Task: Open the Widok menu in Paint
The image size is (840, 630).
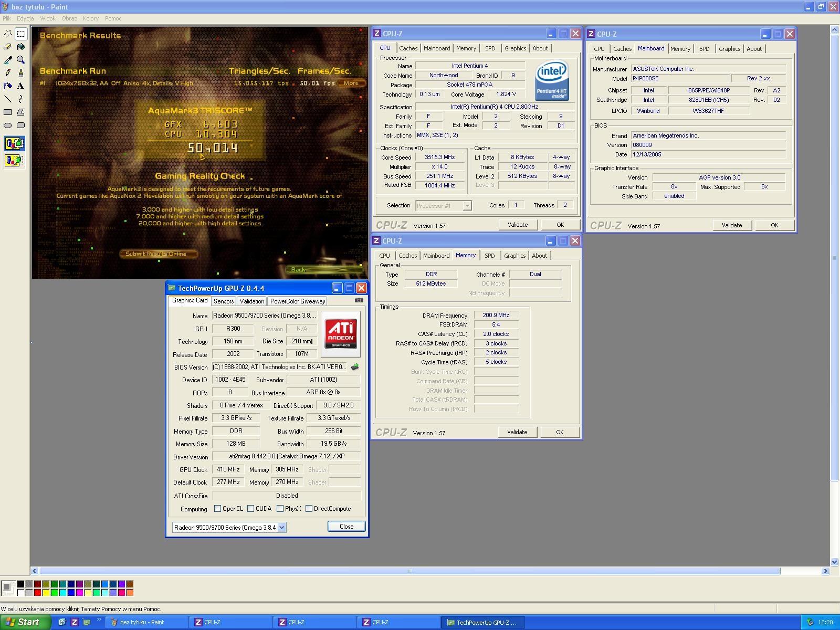Action: coord(48,18)
